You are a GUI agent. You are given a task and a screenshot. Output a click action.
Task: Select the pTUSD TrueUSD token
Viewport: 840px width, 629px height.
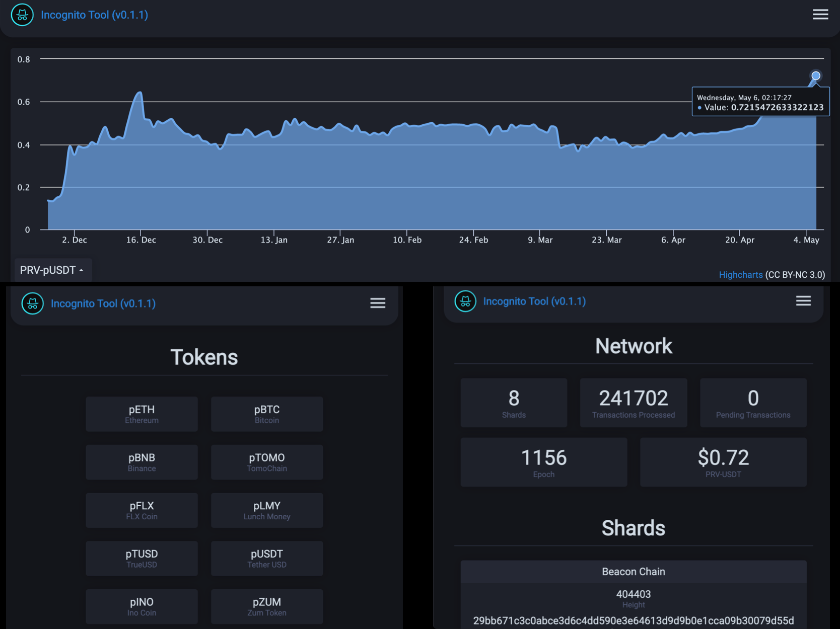[142, 559]
